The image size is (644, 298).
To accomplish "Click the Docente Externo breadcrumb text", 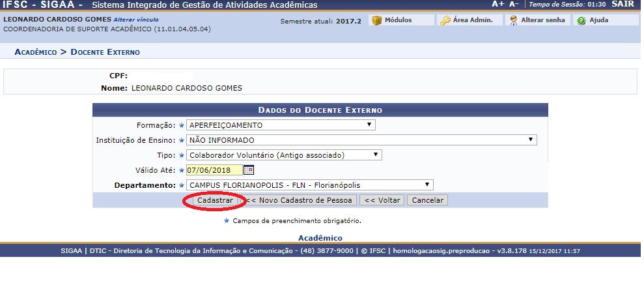I will (105, 52).
